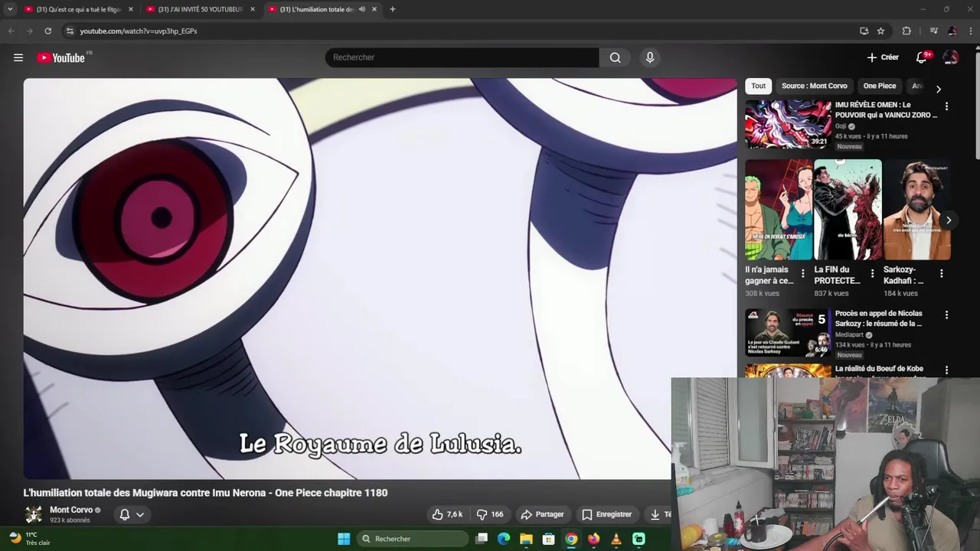Screen dimensions: 980x551
Task: Open "IMU RÉVÈLE OMEN" video title
Action: click(886, 109)
